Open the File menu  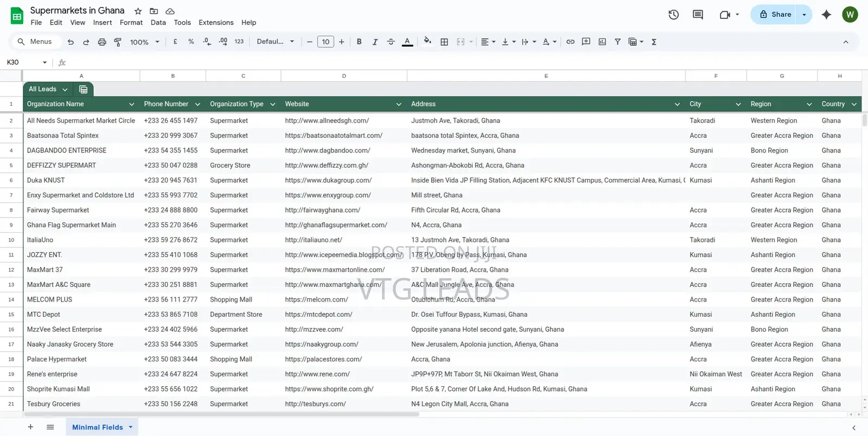pos(36,23)
